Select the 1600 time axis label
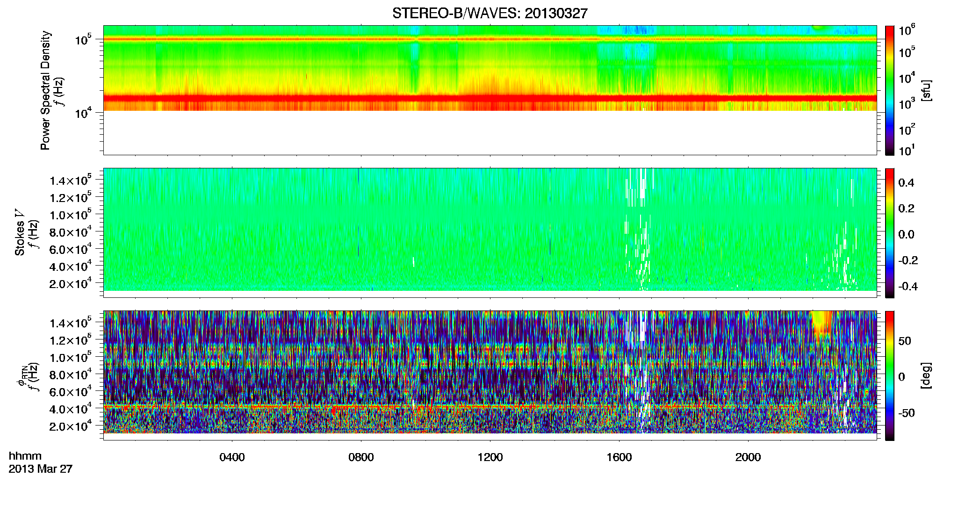 tap(619, 457)
